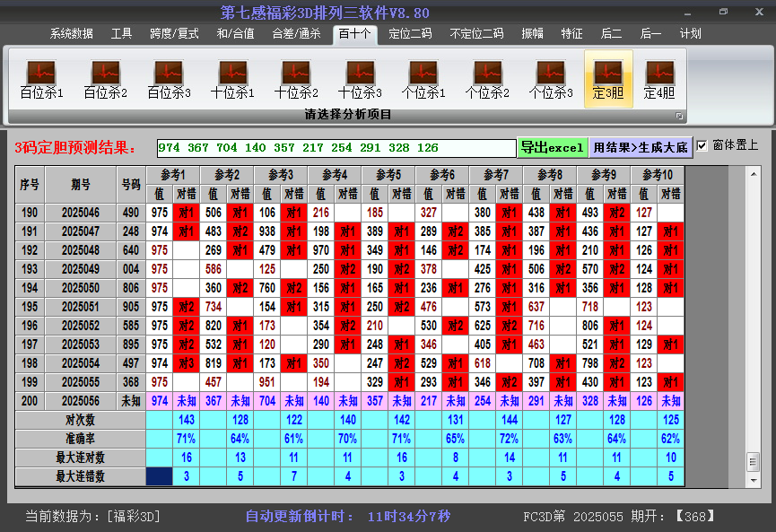Click the table's vertical scrollbar thumb
Screen dimensions: 776x532
click(753, 461)
